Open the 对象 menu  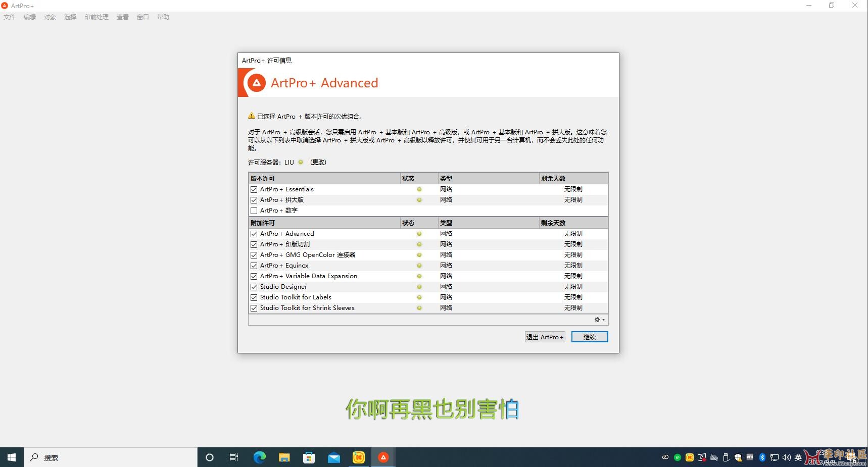click(50, 17)
